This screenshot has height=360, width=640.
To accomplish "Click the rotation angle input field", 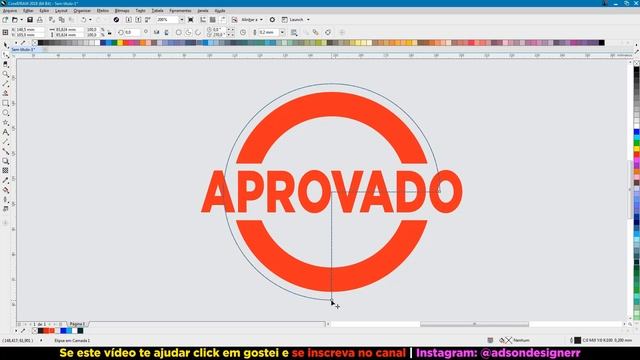I will tap(131, 32).
